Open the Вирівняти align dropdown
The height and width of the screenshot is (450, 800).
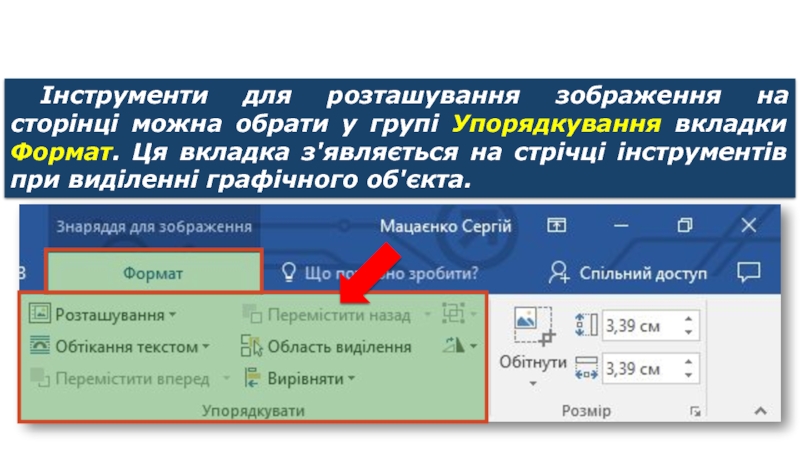click(311, 379)
